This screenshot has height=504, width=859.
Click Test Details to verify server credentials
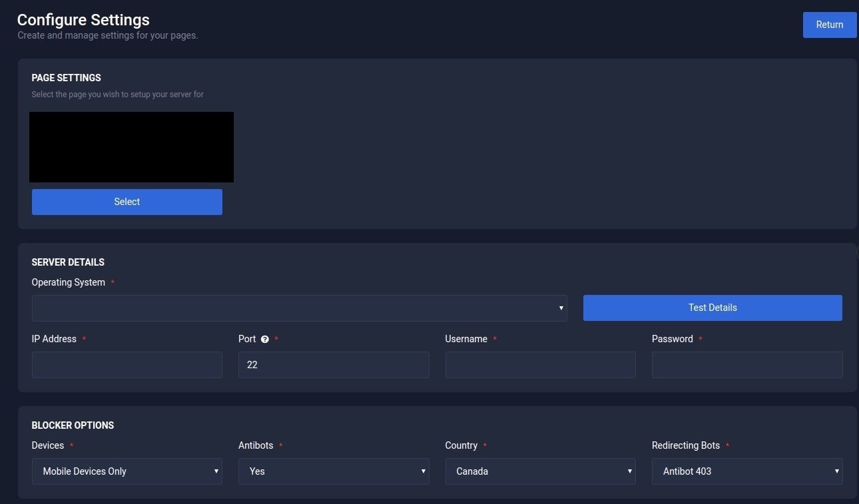click(x=713, y=308)
